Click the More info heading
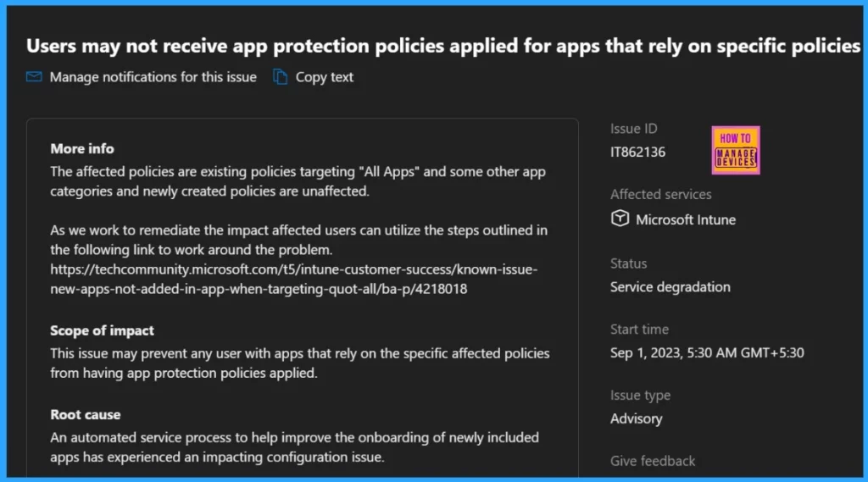Image resolution: width=868 pixels, height=482 pixels. [82, 149]
